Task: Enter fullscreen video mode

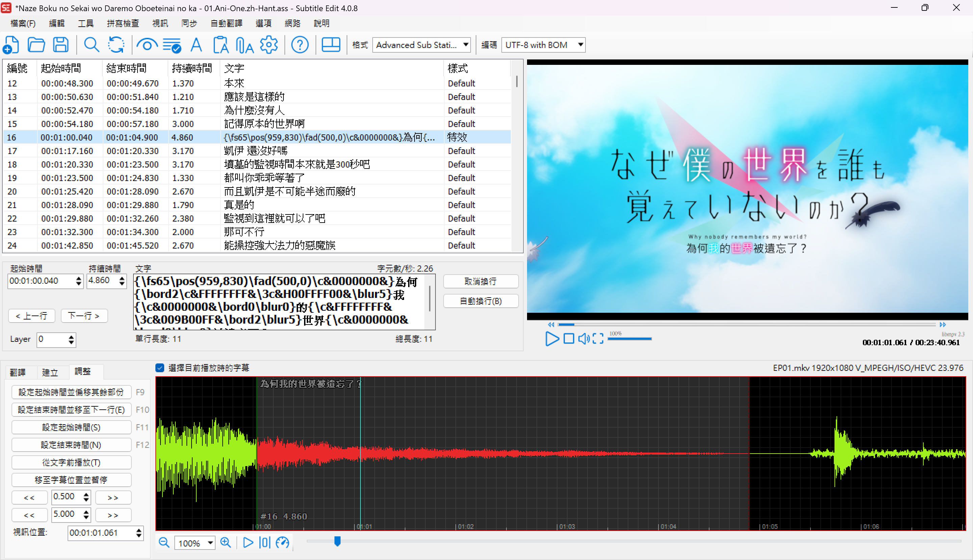Action: click(598, 339)
